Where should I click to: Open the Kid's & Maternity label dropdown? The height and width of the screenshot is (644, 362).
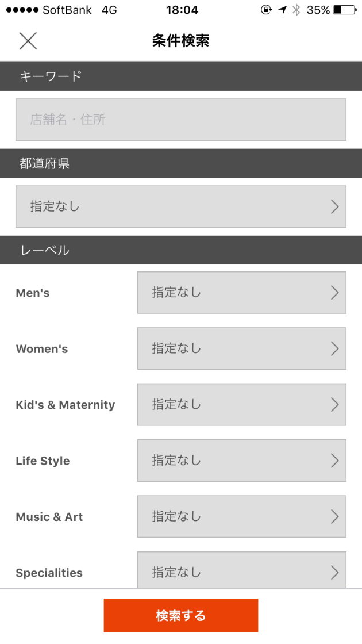(241, 404)
